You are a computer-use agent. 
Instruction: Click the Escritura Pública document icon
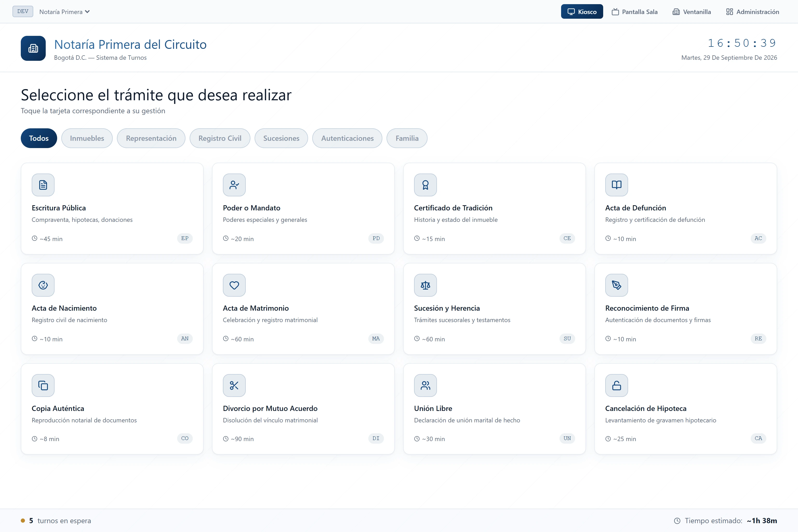[43, 185]
